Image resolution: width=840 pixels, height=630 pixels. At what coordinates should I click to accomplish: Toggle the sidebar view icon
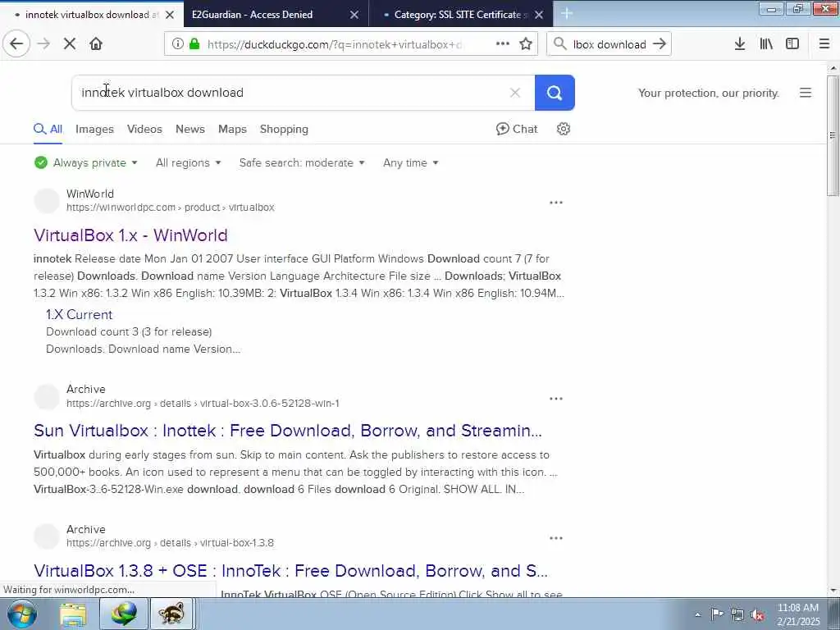[x=792, y=44]
